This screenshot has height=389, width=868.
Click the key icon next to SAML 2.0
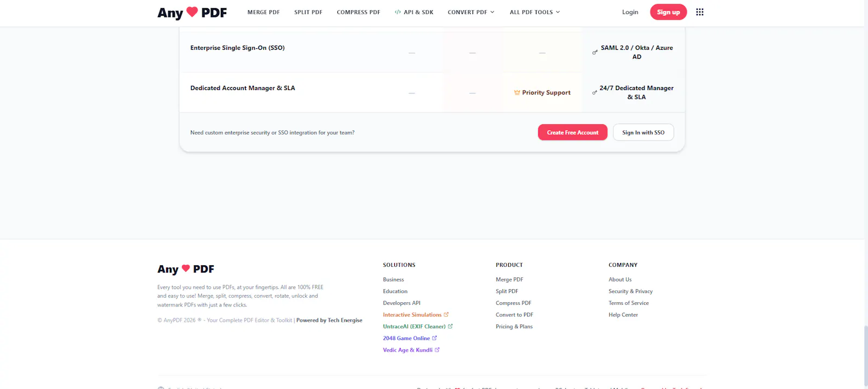click(595, 52)
